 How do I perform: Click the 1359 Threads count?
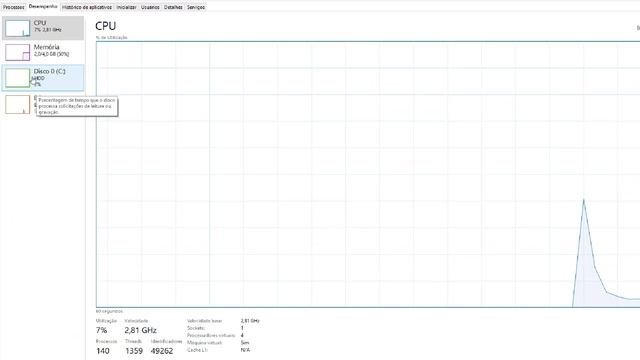click(x=134, y=351)
